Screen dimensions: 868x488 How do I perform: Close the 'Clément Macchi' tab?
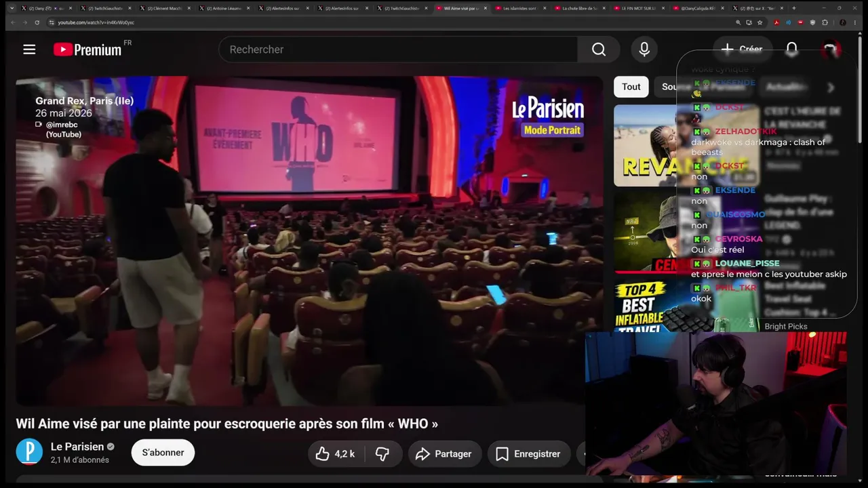[x=189, y=8]
